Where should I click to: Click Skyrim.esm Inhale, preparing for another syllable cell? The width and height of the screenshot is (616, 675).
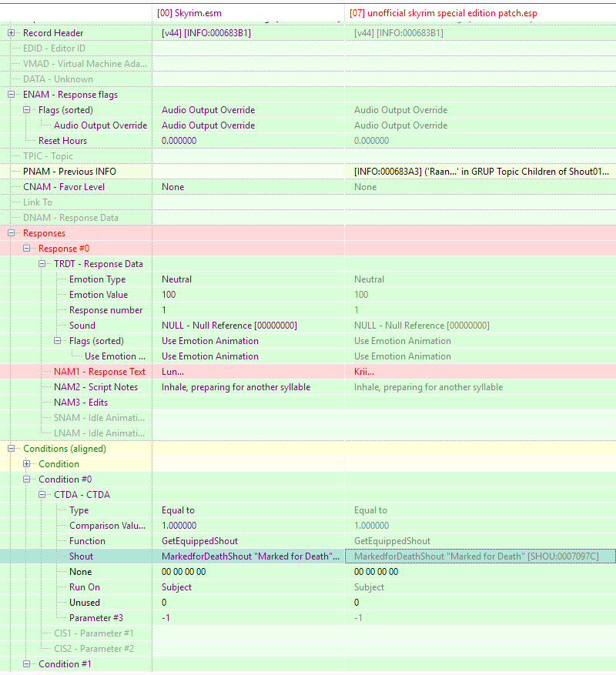coord(236,387)
